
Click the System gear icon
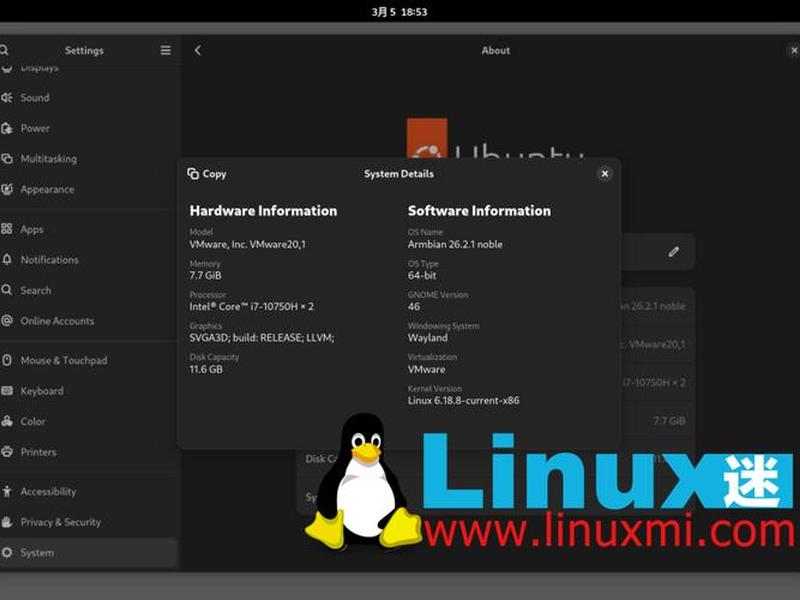coord(7,553)
